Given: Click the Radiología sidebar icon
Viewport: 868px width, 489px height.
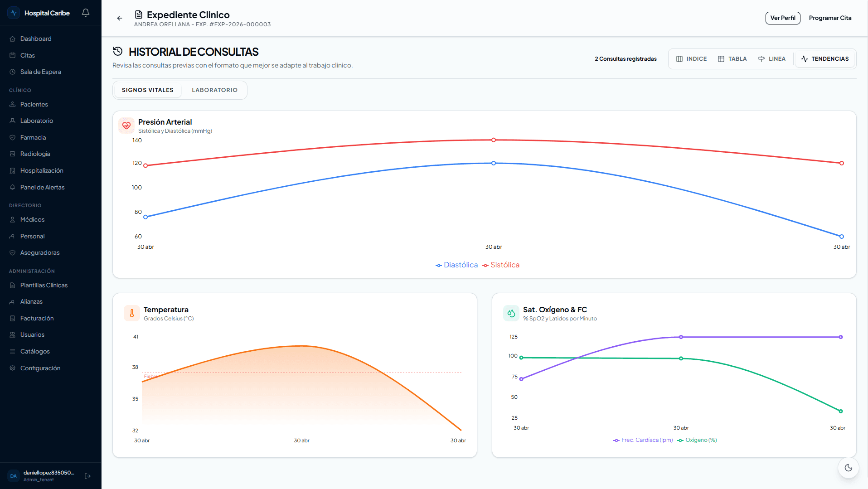Looking at the screenshot, I should click(13, 154).
